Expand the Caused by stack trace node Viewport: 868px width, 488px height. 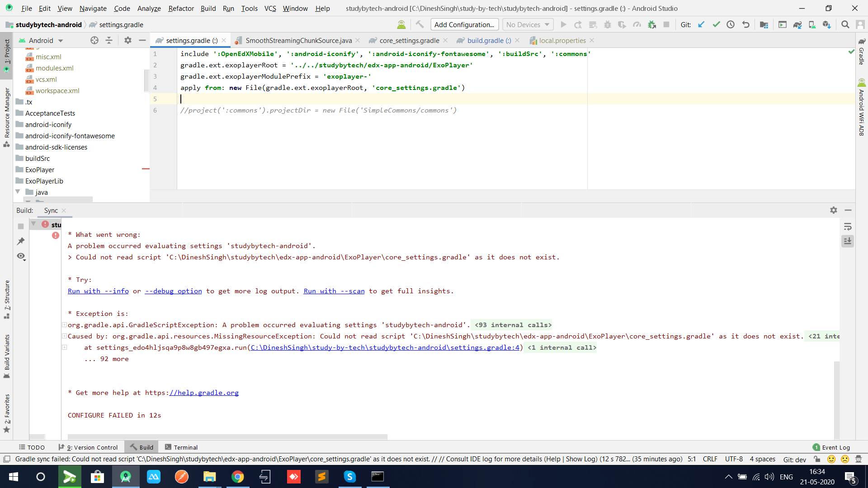coord(65,336)
